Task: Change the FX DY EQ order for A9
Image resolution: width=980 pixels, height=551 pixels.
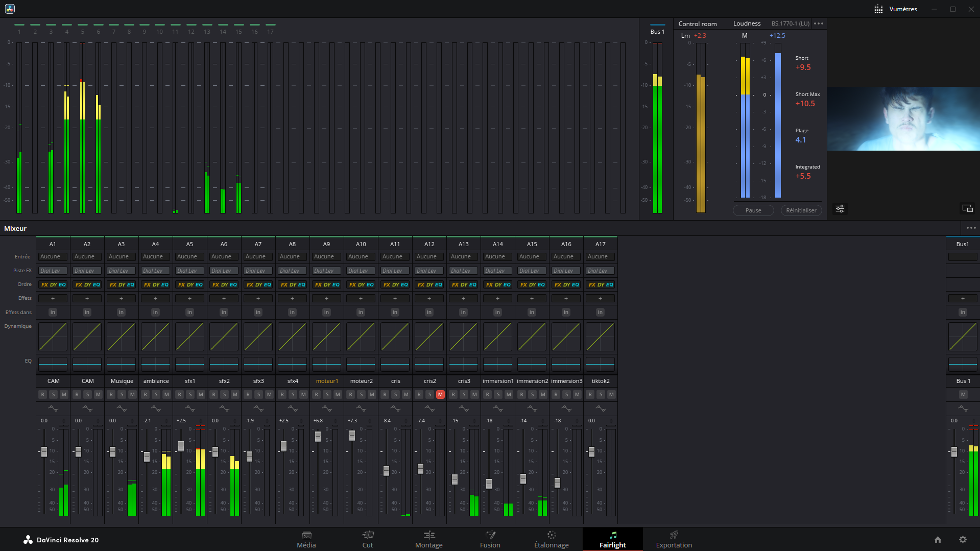Action: (327, 285)
